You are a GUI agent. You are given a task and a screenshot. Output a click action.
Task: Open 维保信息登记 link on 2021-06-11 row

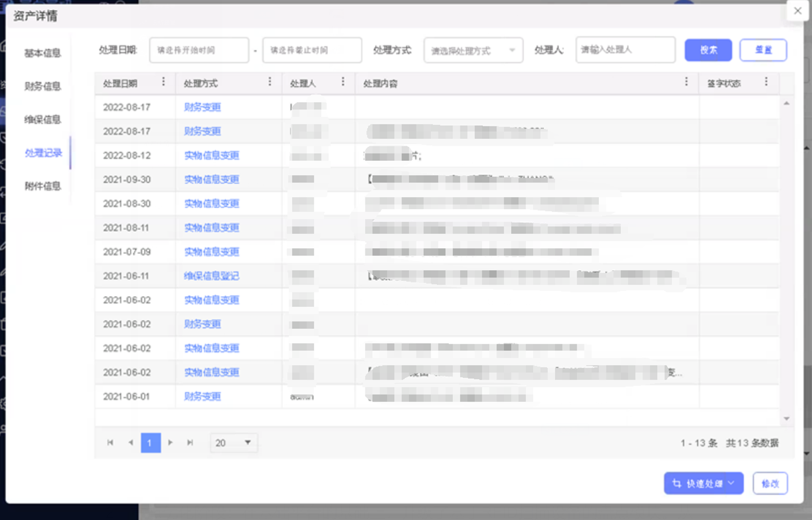click(x=211, y=276)
